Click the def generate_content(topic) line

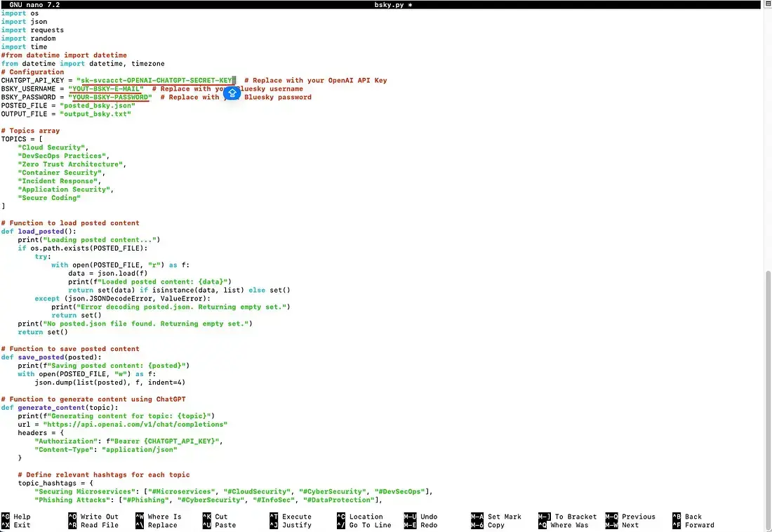click(x=60, y=407)
